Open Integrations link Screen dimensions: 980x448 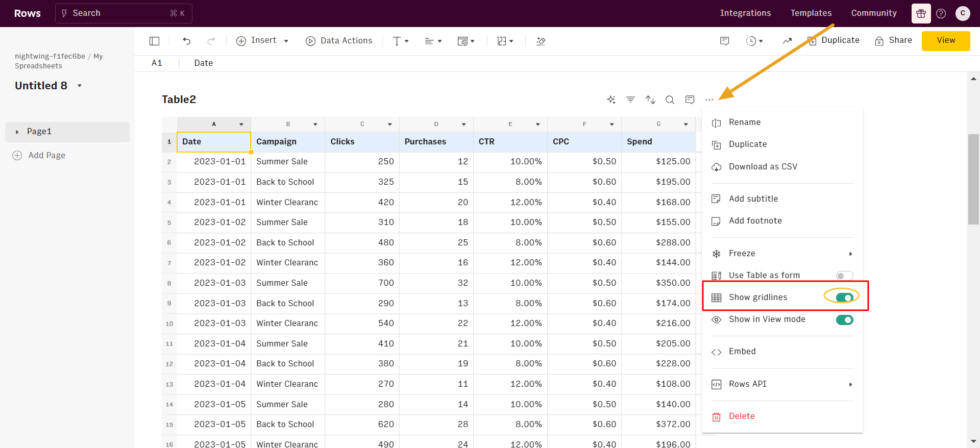(745, 13)
